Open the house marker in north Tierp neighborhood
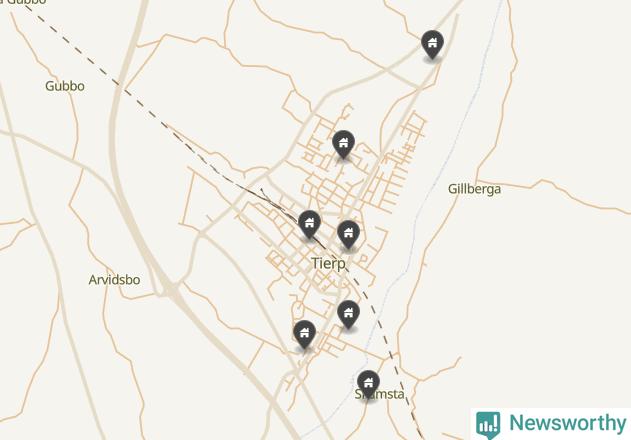This screenshot has width=631, height=440. pyautogui.click(x=343, y=145)
